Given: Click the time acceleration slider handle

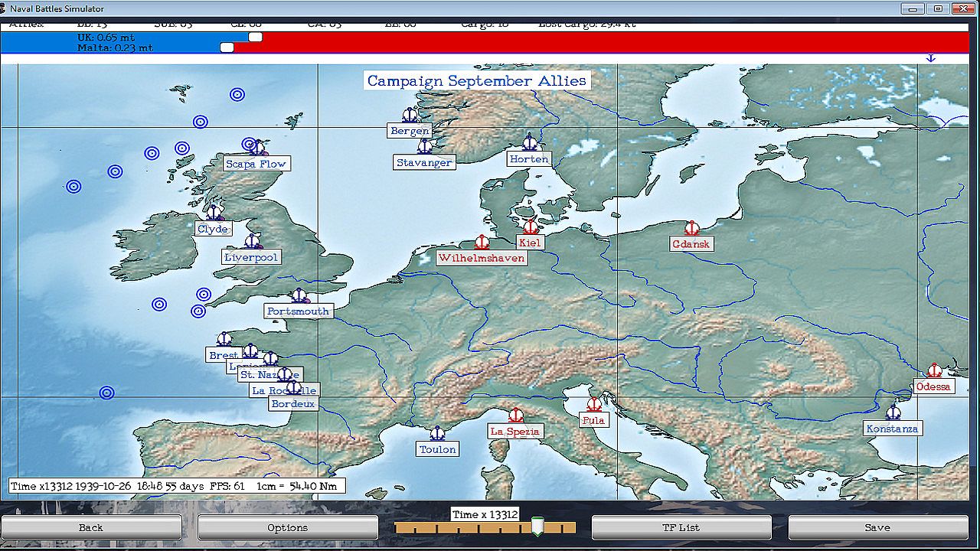Looking at the screenshot, I should (x=537, y=527).
